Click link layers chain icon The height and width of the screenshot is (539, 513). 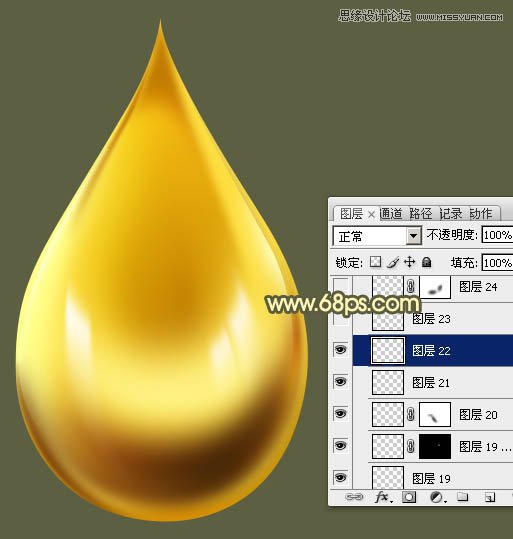pos(354,497)
